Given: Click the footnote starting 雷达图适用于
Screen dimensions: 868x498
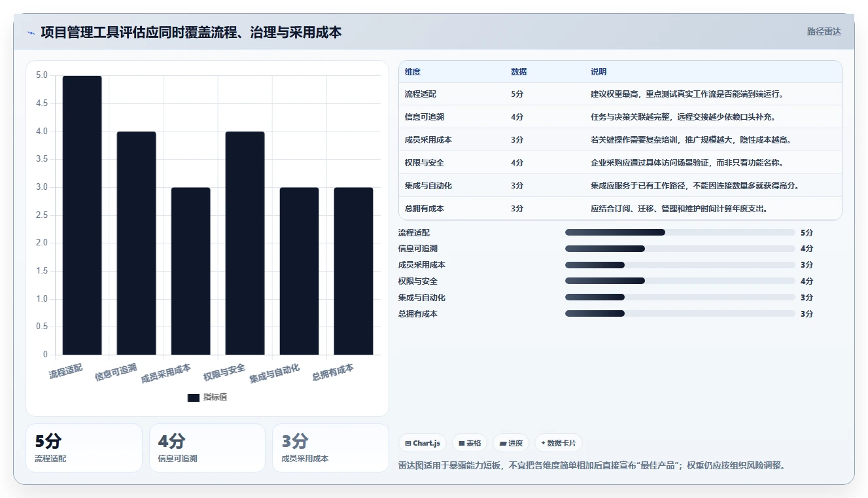Looking at the screenshot, I should point(591,465).
